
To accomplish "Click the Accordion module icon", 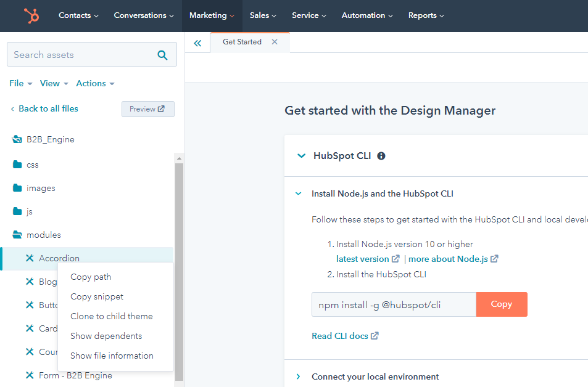I will (x=30, y=258).
